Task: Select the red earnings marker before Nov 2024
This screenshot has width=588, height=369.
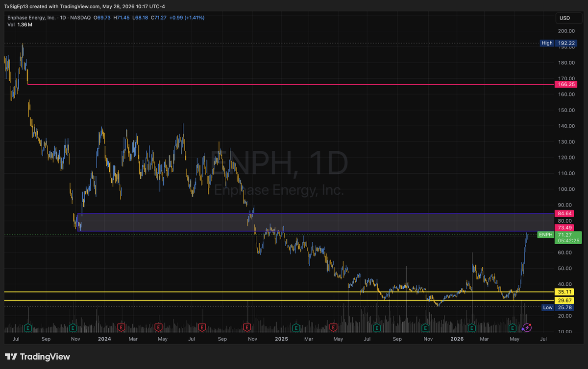Action: 247,327
